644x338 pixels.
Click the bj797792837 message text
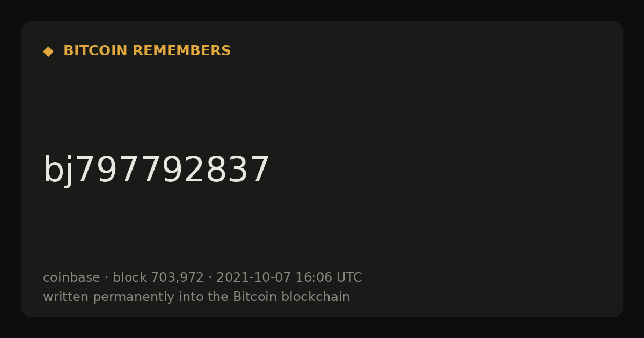coord(156,171)
